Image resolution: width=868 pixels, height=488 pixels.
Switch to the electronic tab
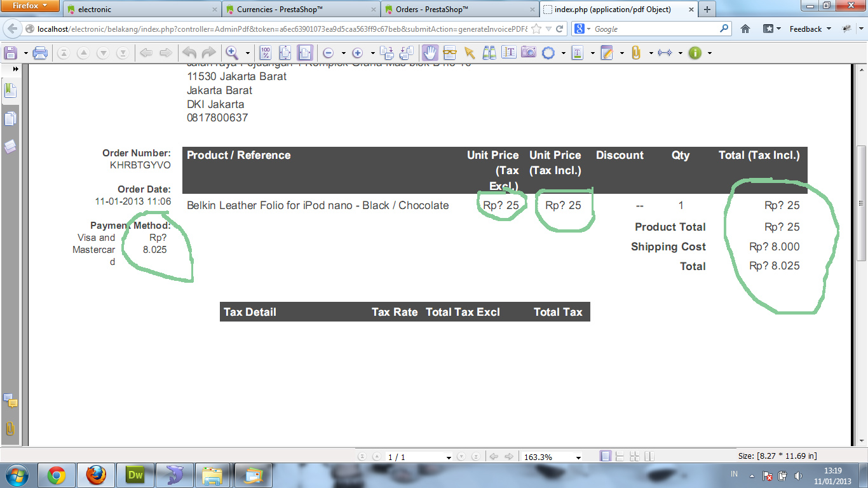[x=142, y=10]
